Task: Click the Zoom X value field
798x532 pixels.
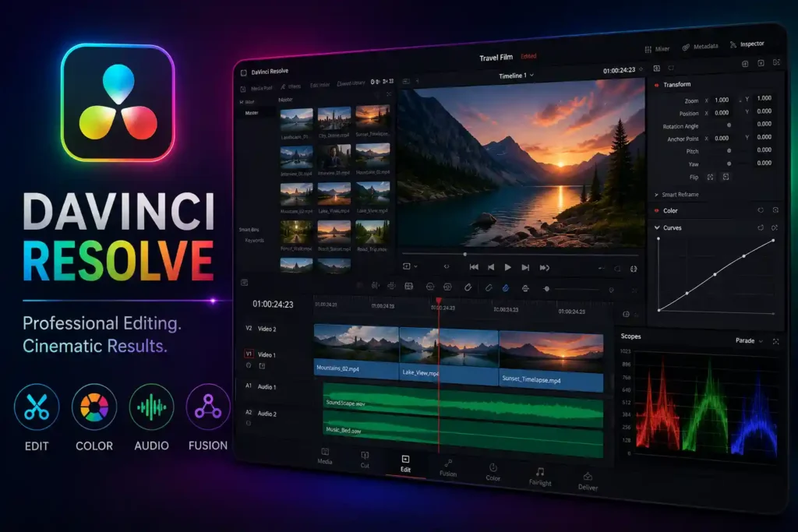Action: click(722, 100)
